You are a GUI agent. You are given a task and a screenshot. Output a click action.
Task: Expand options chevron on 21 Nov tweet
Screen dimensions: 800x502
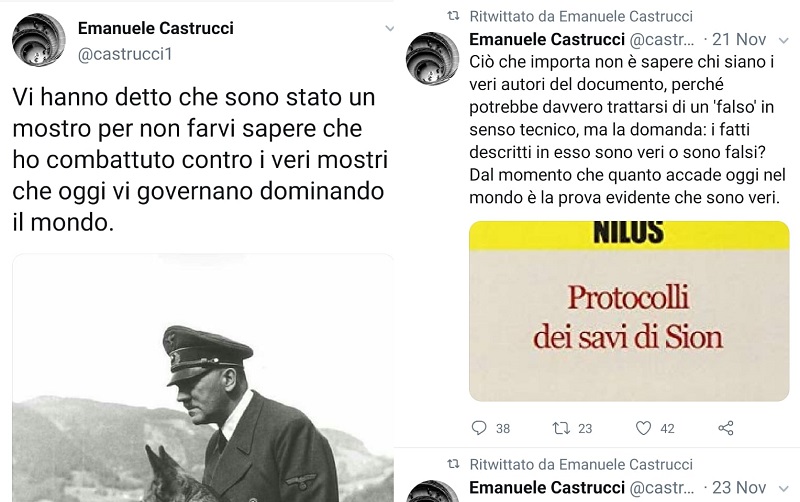coord(783,40)
